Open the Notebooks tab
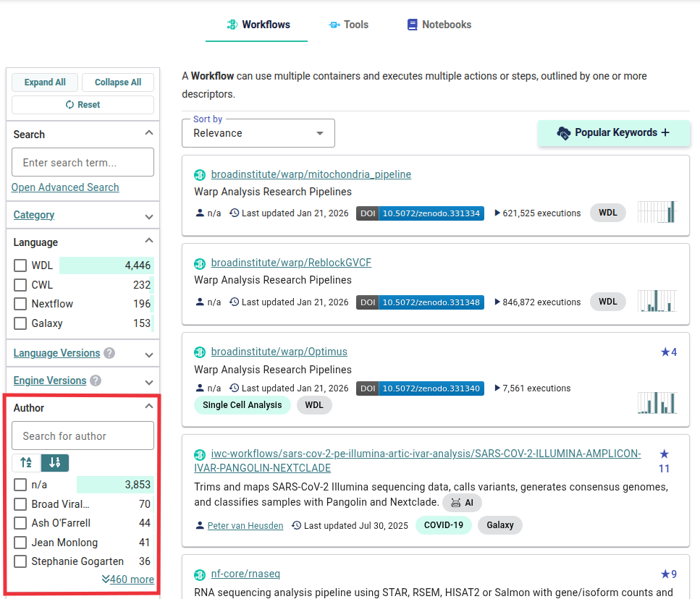This screenshot has height=599, width=700. pyautogui.click(x=439, y=24)
